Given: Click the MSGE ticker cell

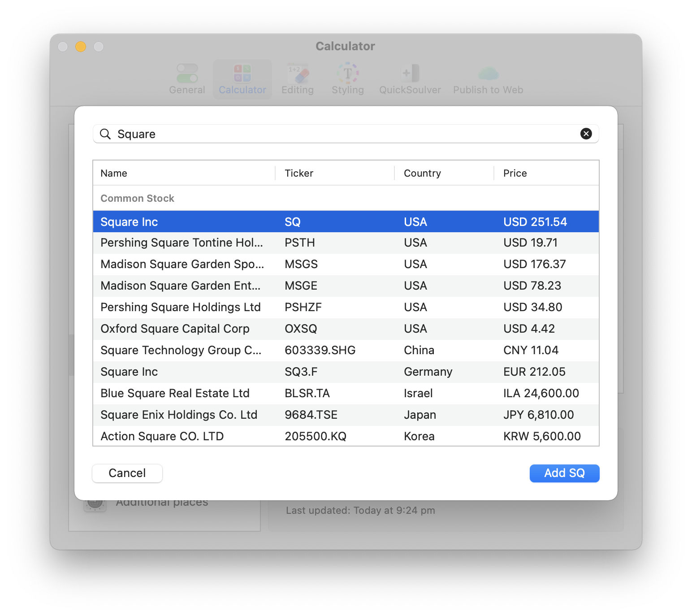Looking at the screenshot, I should pyautogui.click(x=301, y=286).
